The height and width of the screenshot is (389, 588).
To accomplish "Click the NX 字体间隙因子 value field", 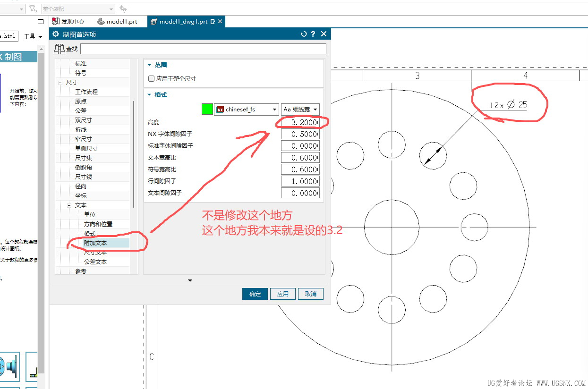I will tap(300, 134).
